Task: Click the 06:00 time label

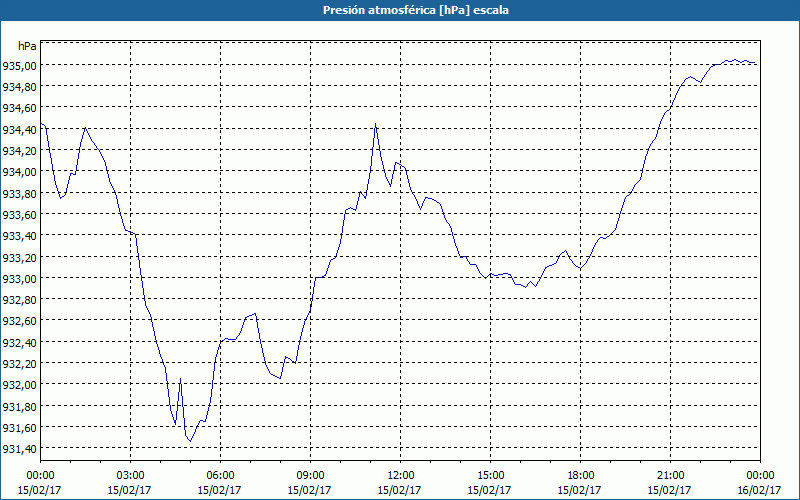Action: (x=220, y=476)
